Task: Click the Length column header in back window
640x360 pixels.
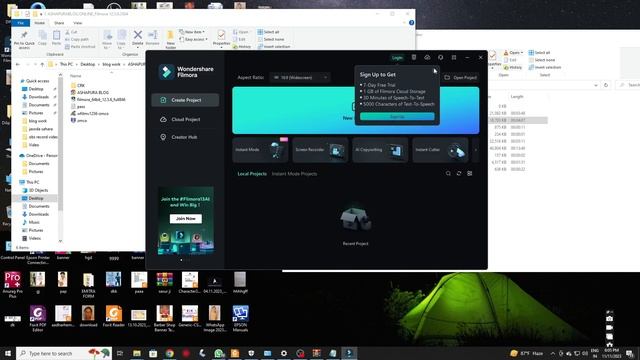Action: (x=517, y=97)
